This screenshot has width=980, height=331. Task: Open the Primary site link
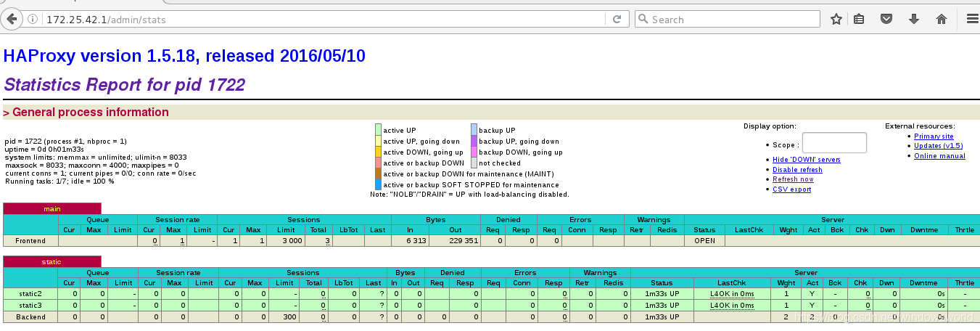pyautogui.click(x=934, y=136)
